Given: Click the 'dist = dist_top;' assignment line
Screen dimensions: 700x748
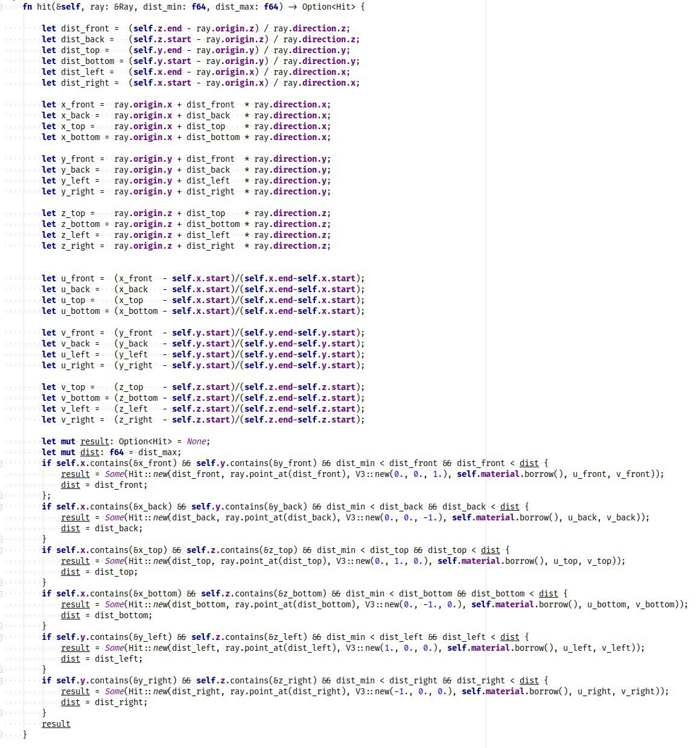Looking at the screenshot, I should pos(100,572).
